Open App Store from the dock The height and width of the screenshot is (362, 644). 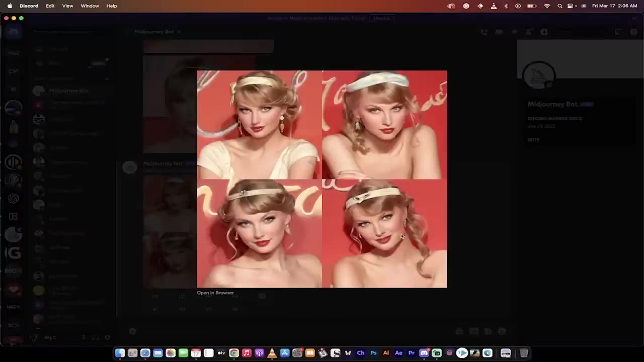284,353
